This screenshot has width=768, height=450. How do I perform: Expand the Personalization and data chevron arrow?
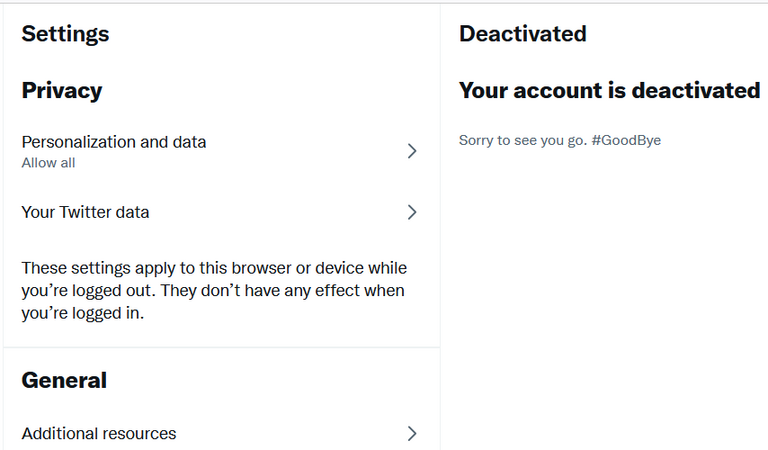pos(411,151)
